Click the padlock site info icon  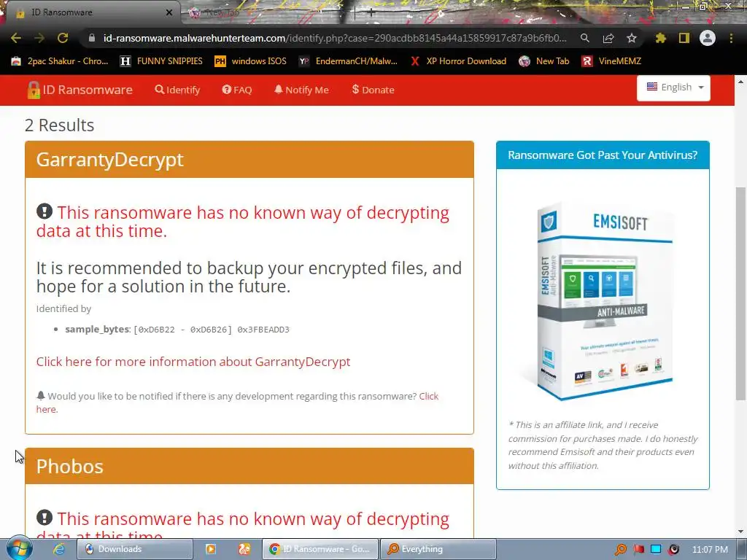(92, 38)
